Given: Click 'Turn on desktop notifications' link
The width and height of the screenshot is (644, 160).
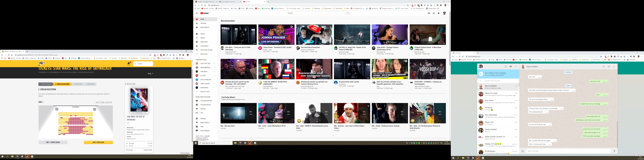Looking at the screenshot, I should pos(494,75).
